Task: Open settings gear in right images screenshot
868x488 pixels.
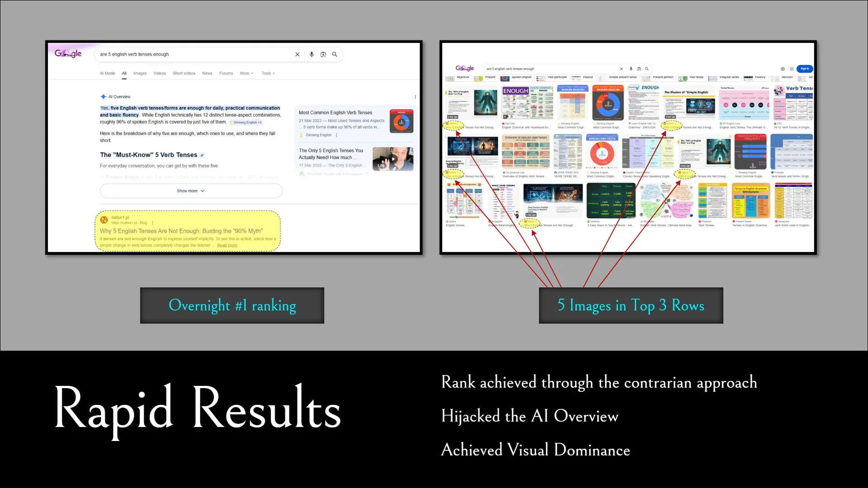Action: [783, 69]
